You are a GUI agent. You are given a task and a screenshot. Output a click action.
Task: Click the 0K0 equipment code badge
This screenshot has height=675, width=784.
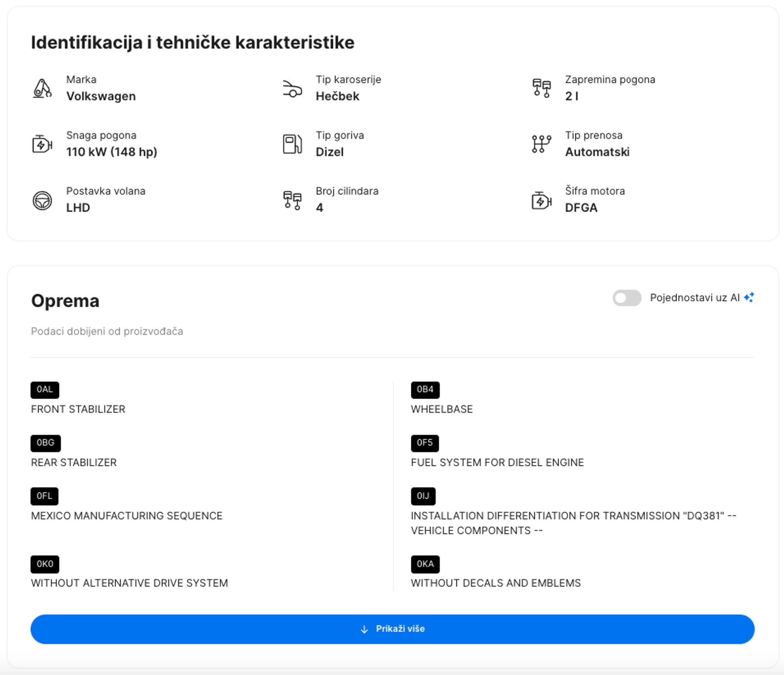45,564
